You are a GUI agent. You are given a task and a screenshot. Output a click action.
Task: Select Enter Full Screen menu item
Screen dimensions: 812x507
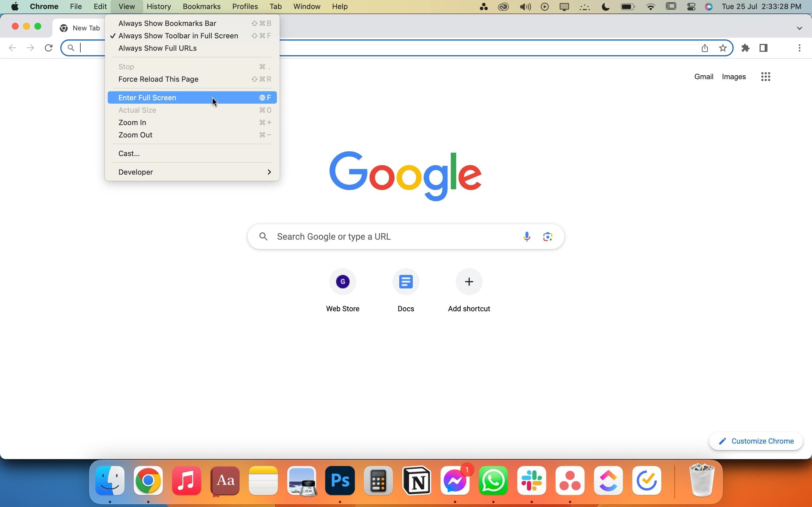[148, 97]
